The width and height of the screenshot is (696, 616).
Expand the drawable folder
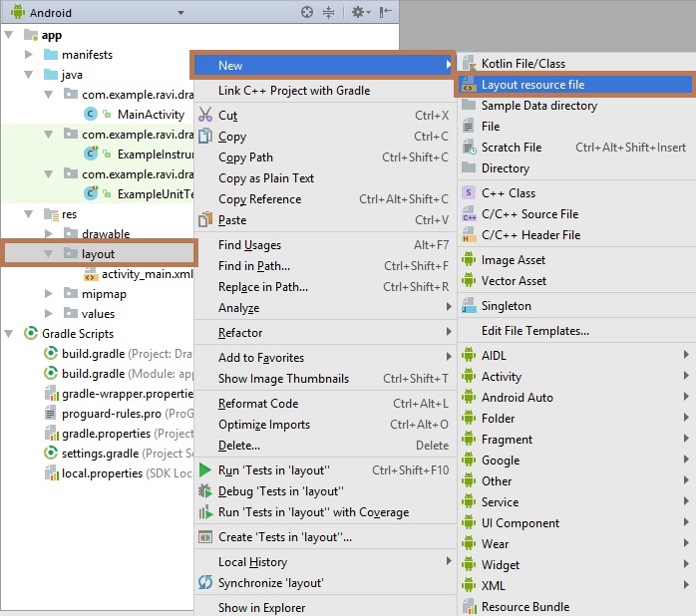[x=49, y=233]
